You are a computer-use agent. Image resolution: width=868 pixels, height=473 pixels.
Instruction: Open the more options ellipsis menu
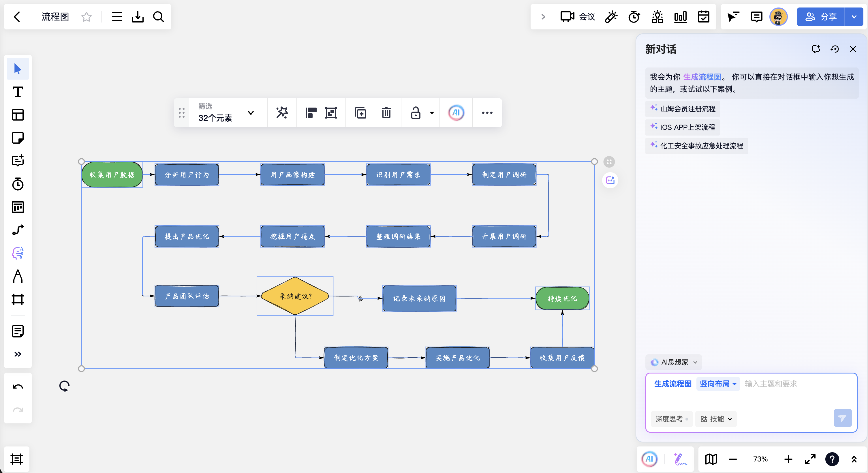point(487,113)
